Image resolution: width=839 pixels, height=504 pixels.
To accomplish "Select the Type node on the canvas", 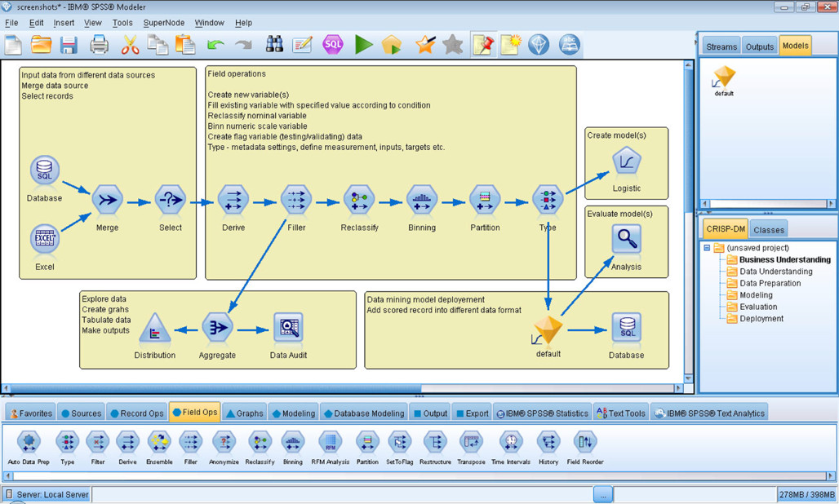I will click(548, 200).
